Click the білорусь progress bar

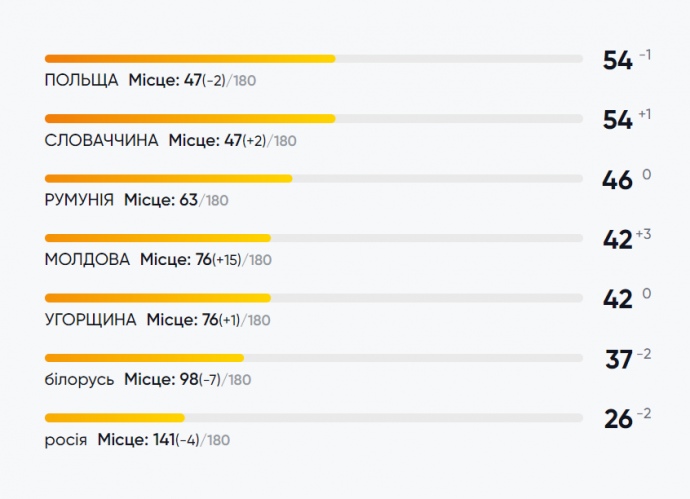tap(314, 357)
